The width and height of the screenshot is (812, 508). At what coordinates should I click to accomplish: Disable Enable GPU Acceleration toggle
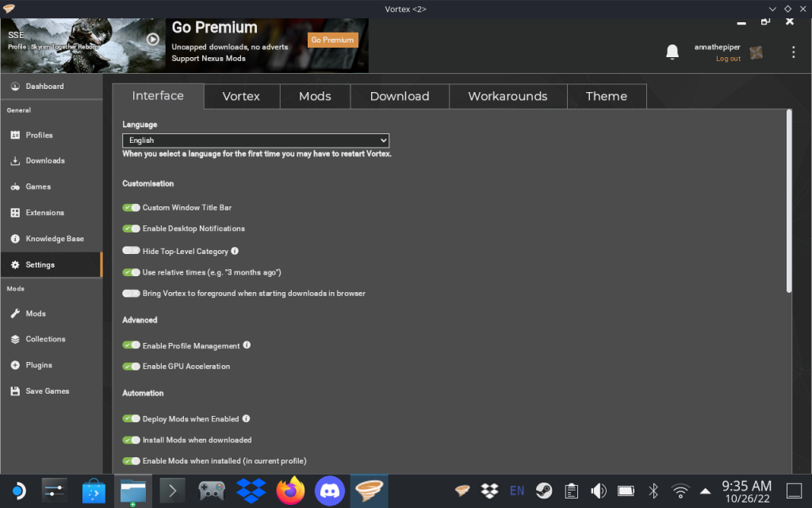[131, 367]
